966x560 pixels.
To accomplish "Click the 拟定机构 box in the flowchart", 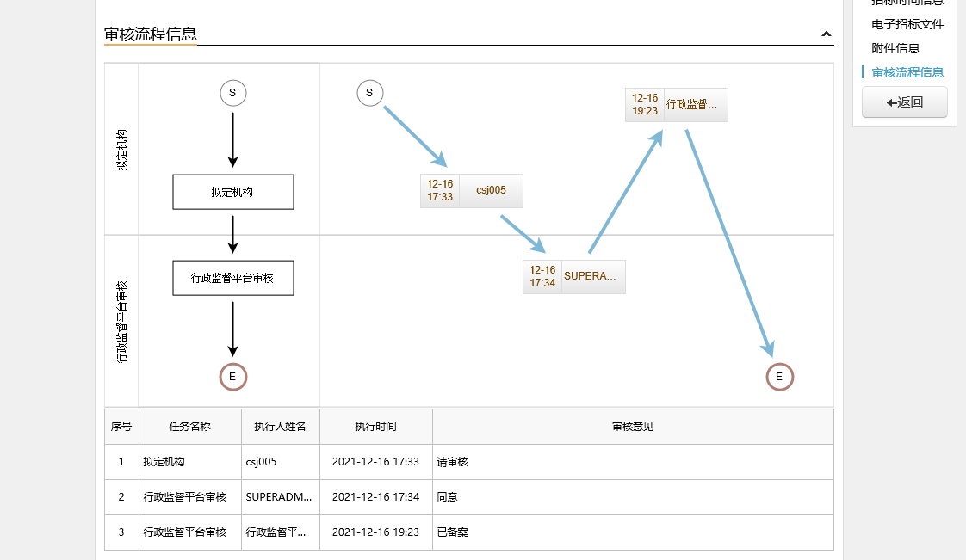I will 233,192.
